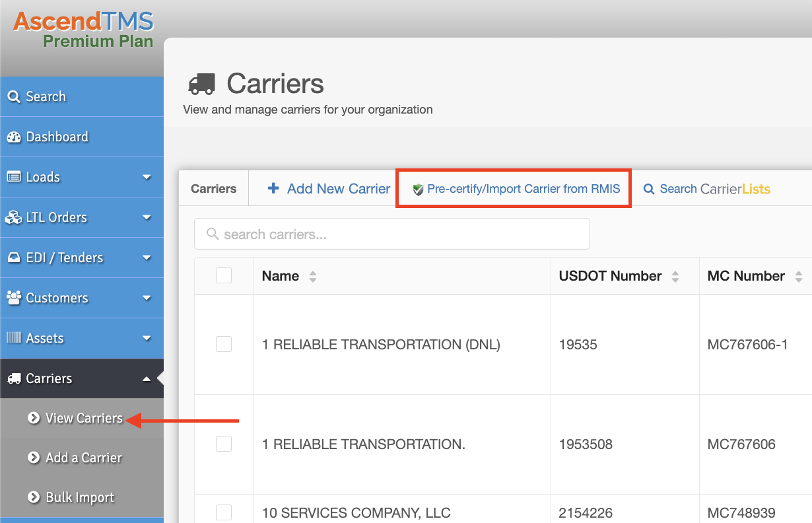This screenshot has width=812, height=523.
Task: Collapse the Carriers menu arrow
Action: pos(147,379)
